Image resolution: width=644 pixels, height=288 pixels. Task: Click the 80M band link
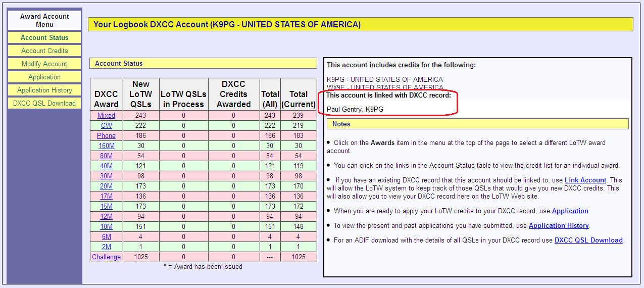pyautogui.click(x=106, y=156)
